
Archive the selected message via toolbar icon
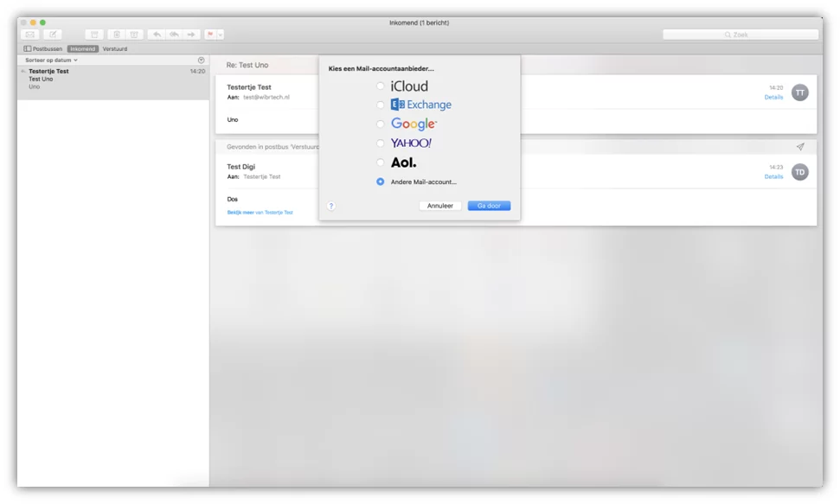coord(94,35)
